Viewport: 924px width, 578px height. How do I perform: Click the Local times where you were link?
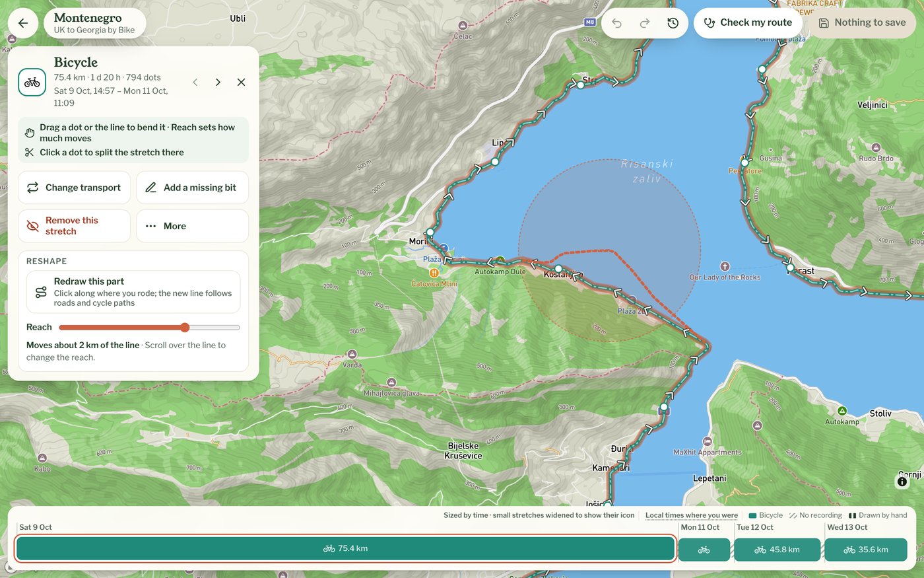692,515
